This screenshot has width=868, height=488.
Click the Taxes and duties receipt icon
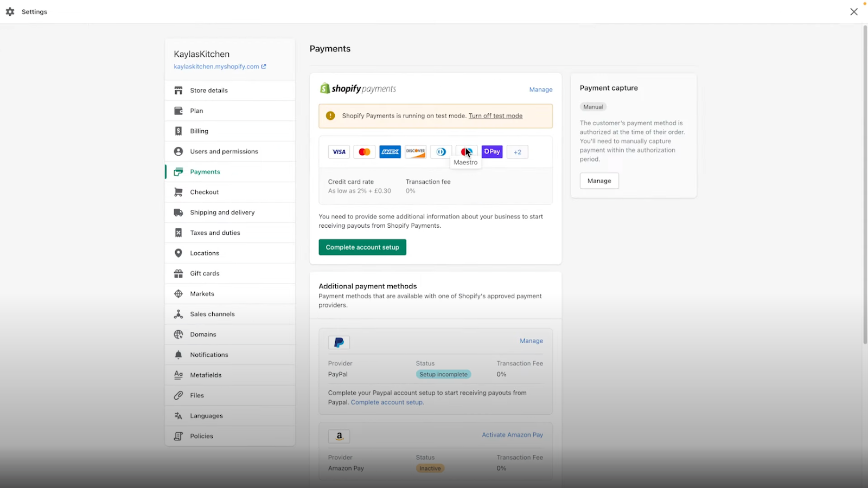click(x=178, y=233)
